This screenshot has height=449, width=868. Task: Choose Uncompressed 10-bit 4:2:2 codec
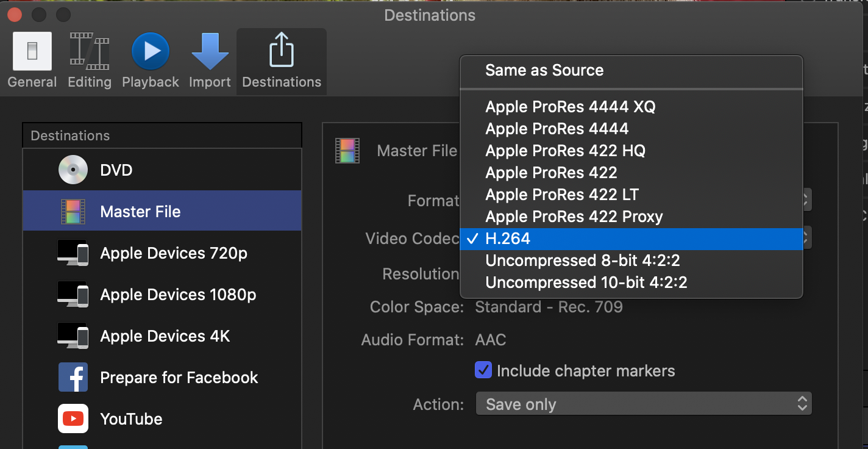[x=586, y=282]
